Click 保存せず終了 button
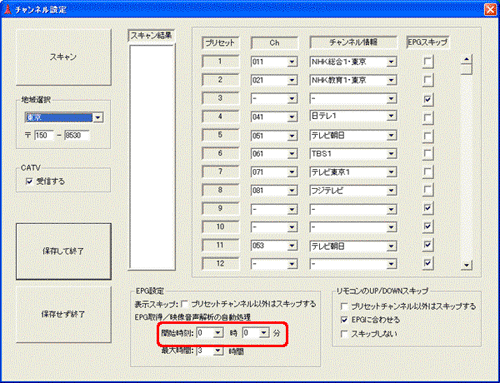 pos(64,314)
